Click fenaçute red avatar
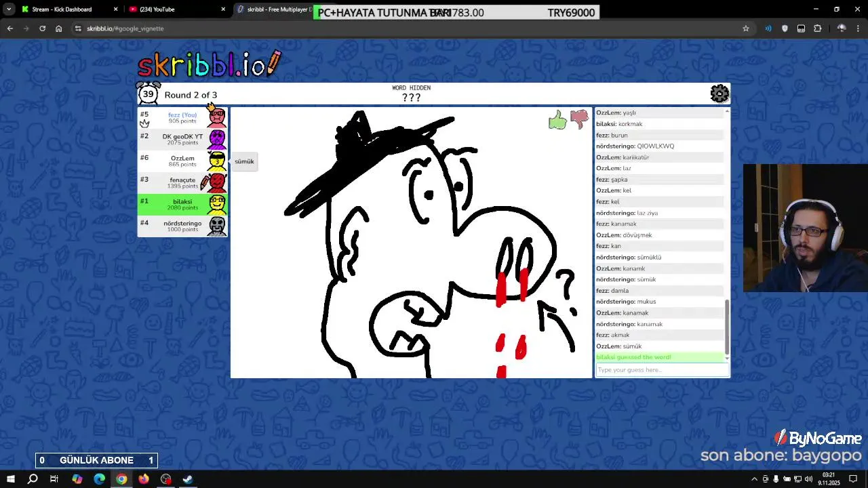Image resolution: width=868 pixels, height=488 pixels. pos(217,182)
